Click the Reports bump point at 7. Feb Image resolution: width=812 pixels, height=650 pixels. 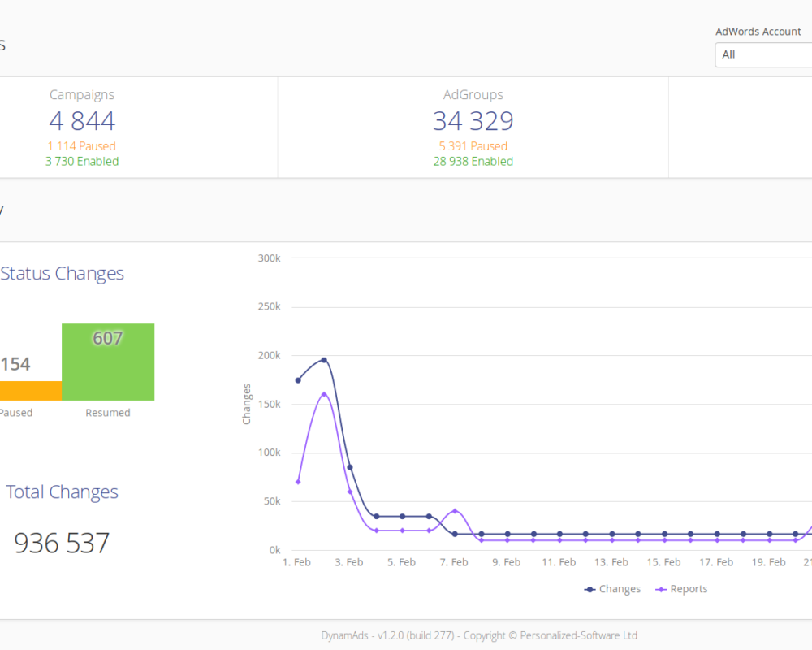(456, 511)
